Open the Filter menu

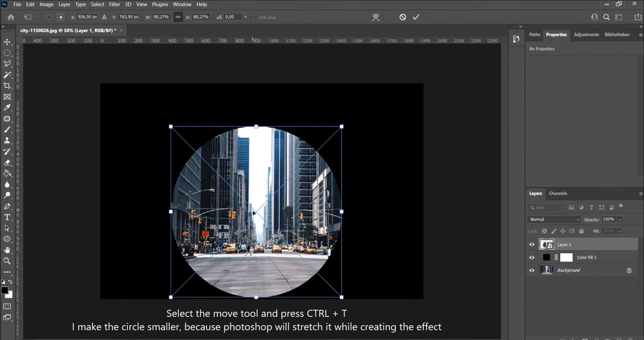(x=115, y=5)
